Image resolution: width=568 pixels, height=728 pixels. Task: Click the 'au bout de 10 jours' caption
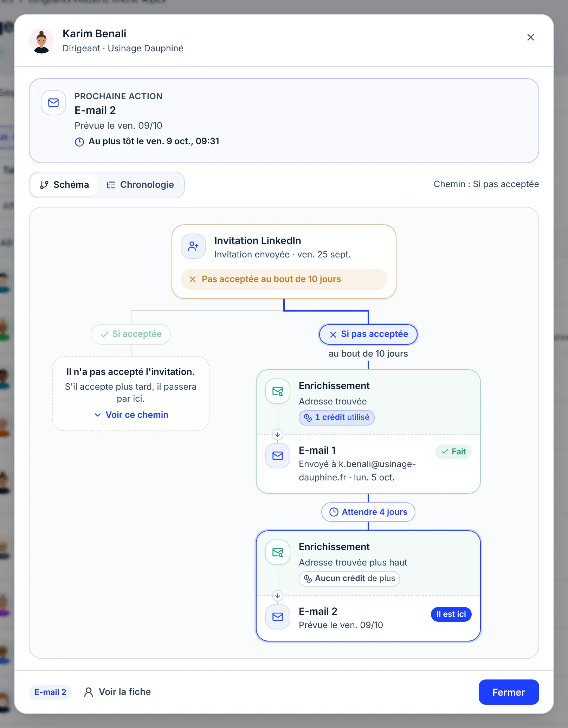point(368,354)
